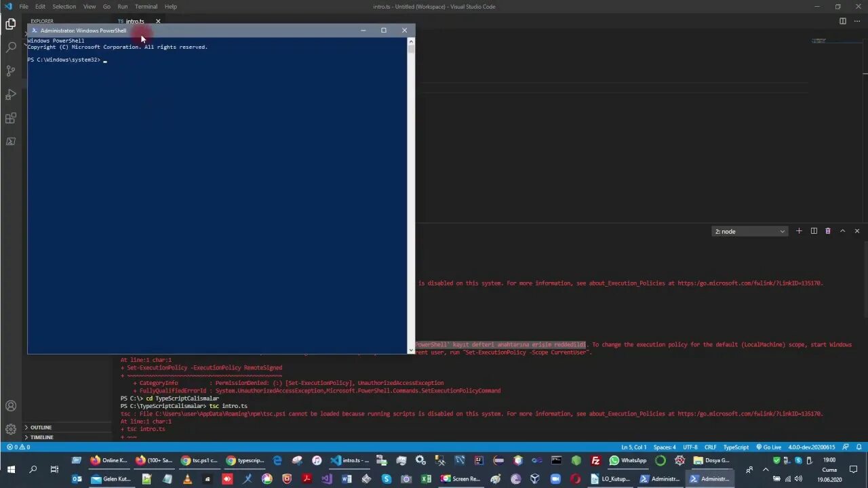Open Source Control view in activity bar

pos(11,71)
